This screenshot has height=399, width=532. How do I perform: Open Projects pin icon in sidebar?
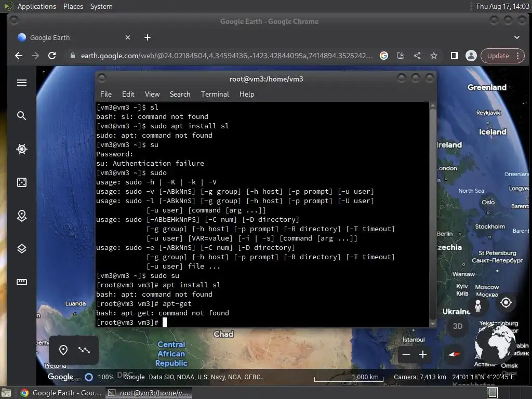click(x=22, y=216)
